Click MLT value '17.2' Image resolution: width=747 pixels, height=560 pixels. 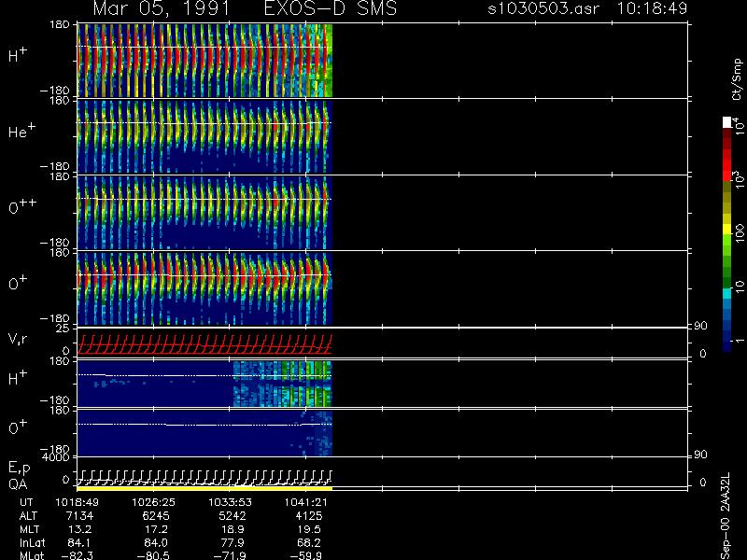point(157,529)
